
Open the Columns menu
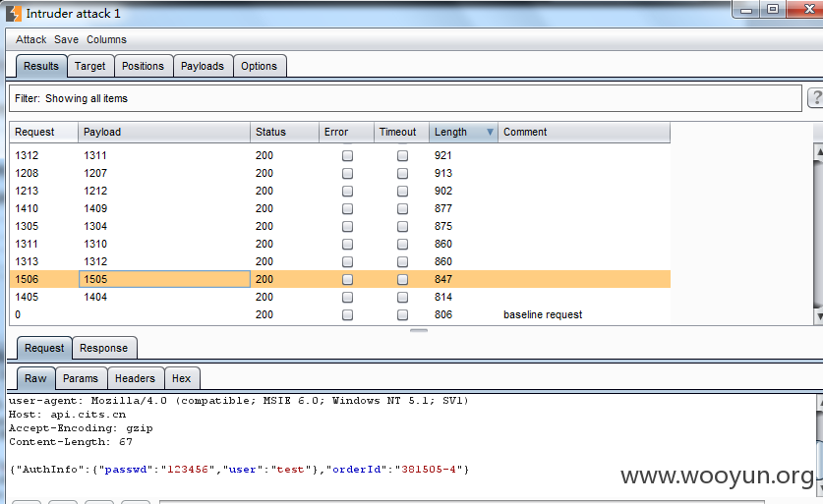tap(106, 39)
